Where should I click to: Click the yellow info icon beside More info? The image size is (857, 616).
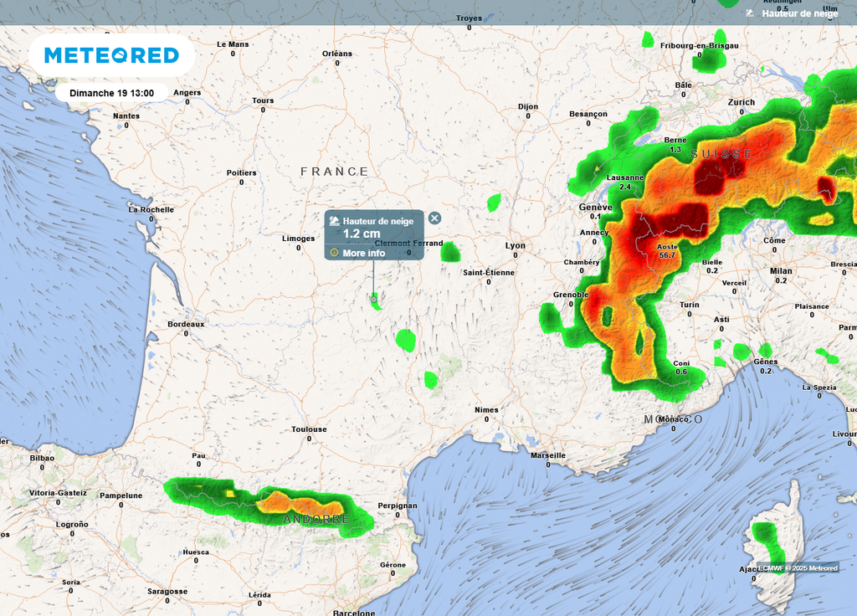[x=334, y=252]
